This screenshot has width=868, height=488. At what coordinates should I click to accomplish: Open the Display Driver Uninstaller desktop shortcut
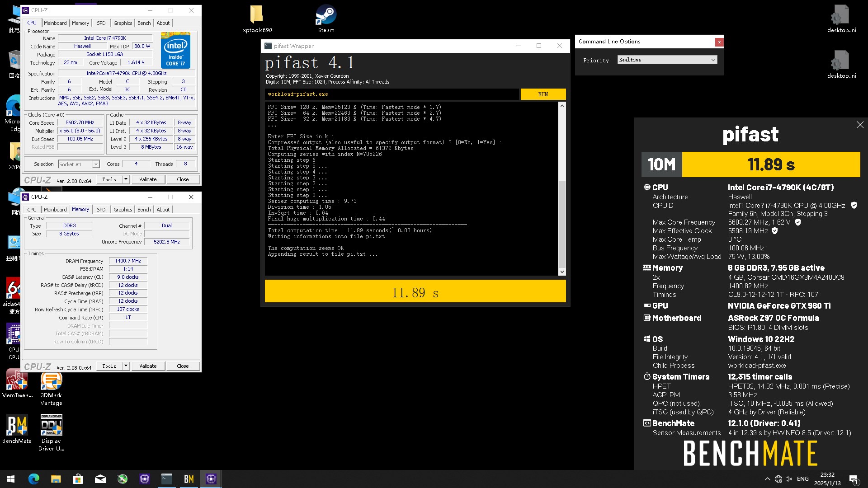pos(51,433)
